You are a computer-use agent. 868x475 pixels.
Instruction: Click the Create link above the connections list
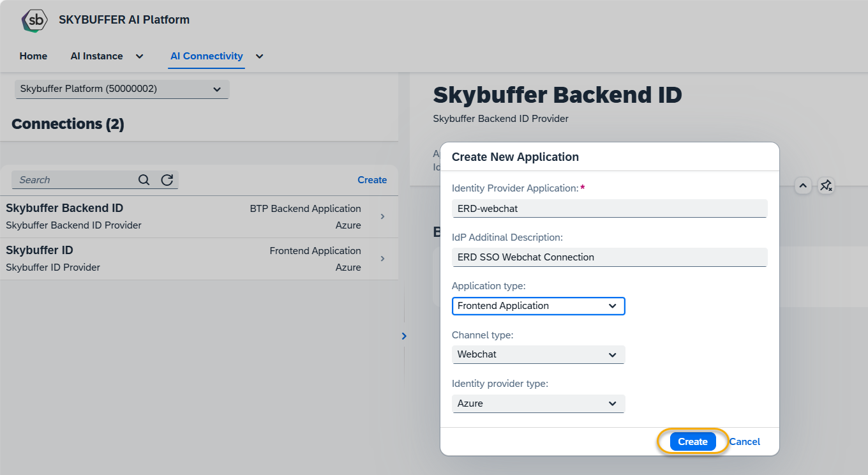(x=372, y=180)
